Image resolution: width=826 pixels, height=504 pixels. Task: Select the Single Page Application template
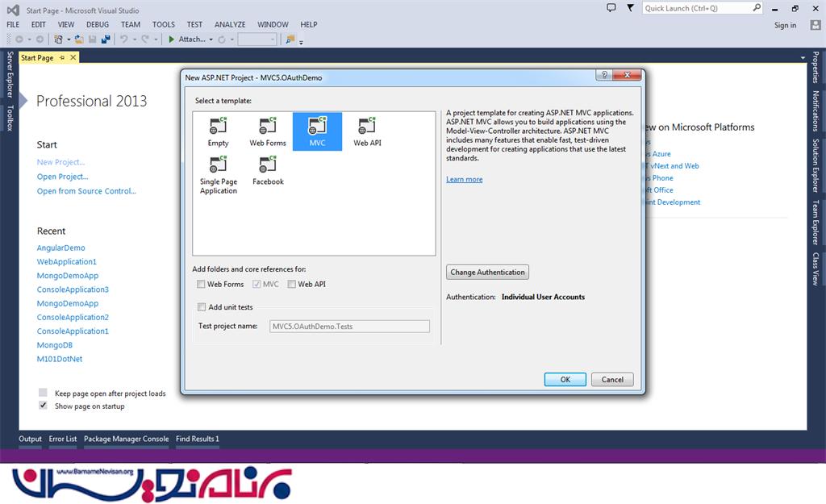[x=218, y=175]
